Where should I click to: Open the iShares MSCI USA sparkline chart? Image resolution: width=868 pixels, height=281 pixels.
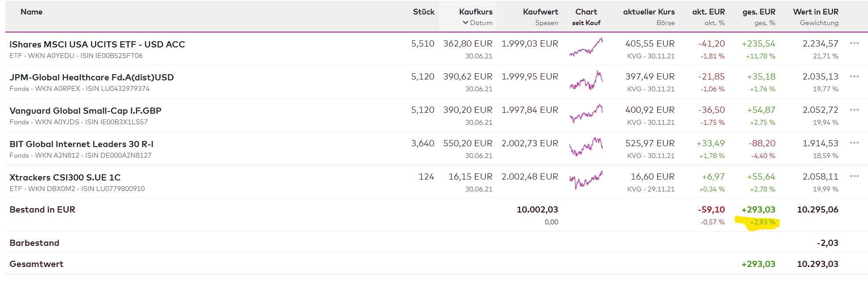586,47
